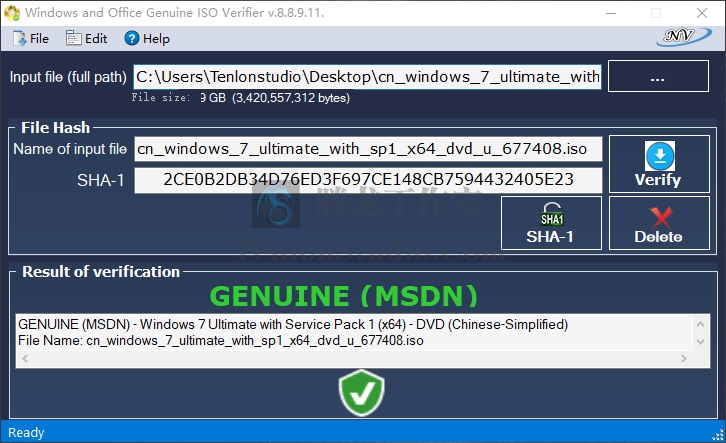Open the Help menu
This screenshot has height=443, width=726.
147,38
